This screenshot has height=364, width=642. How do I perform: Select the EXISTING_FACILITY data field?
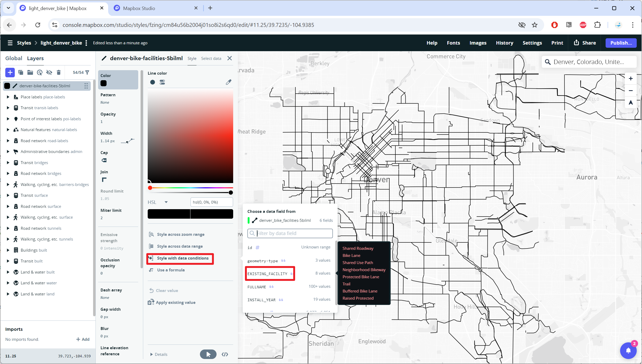[289, 274]
